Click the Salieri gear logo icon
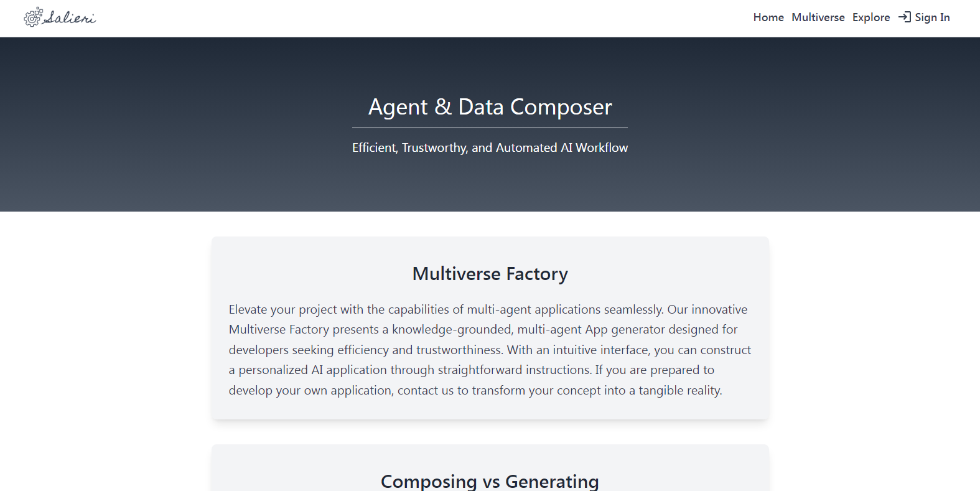Screen dimensions: 980x491 tap(32, 17)
